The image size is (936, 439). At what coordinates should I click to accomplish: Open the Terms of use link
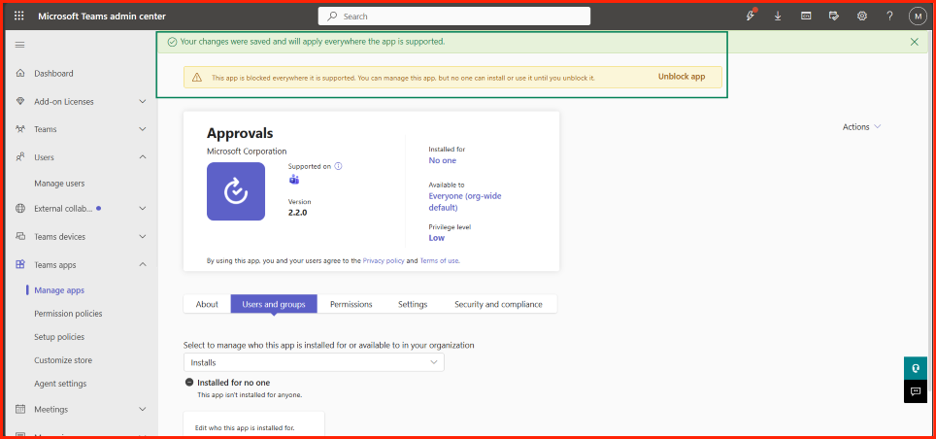pyautogui.click(x=439, y=261)
